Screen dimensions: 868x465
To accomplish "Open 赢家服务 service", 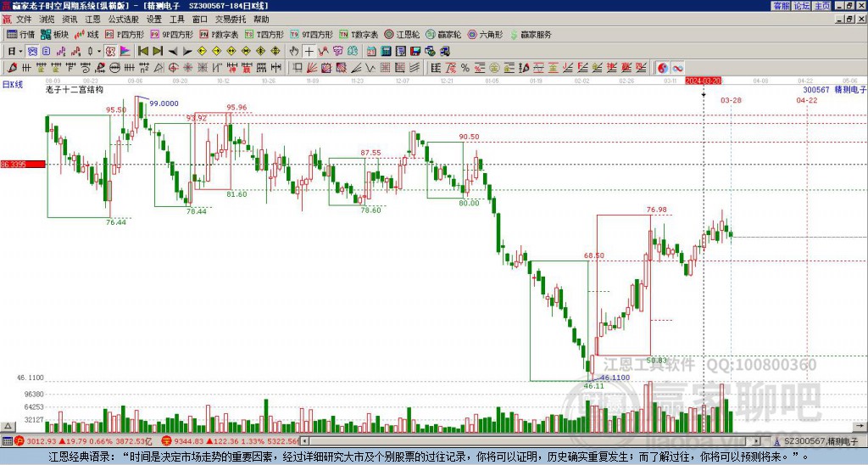I will (x=531, y=34).
